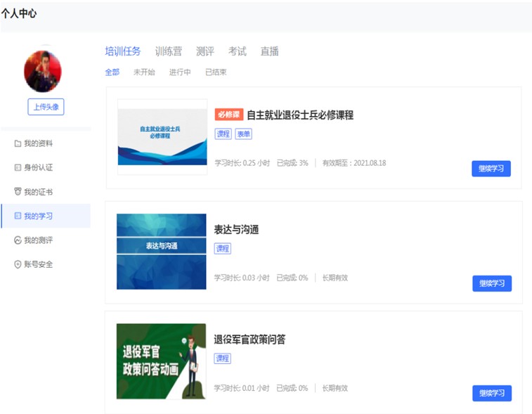The width and height of the screenshot is (532, 414).
Task: Select the 考试 tab
Action: (237, 51)
